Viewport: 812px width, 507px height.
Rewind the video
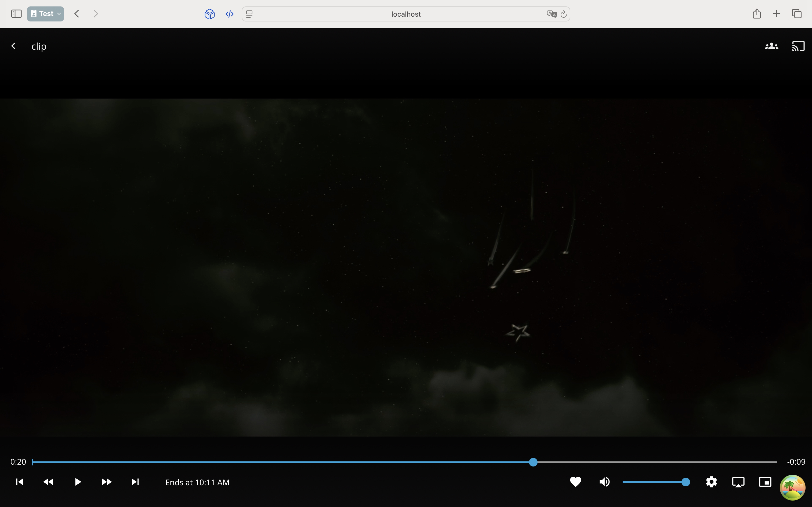(48, 482)
